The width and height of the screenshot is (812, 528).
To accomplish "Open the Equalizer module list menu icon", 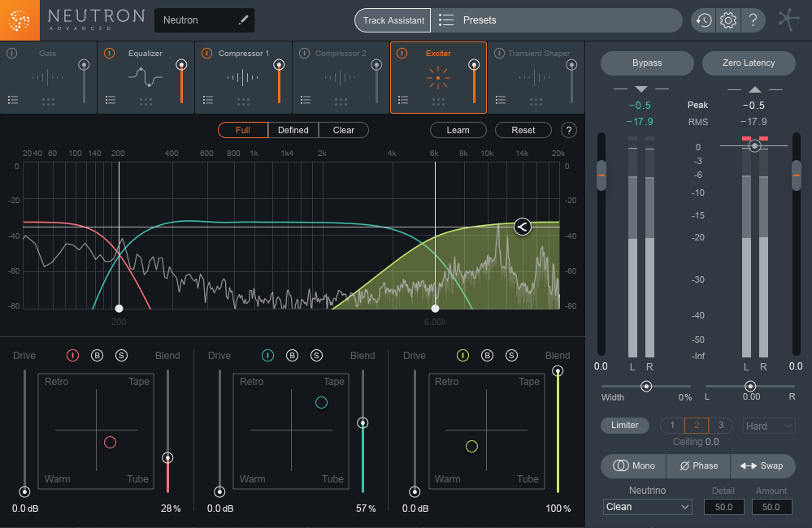I will 111,100.
